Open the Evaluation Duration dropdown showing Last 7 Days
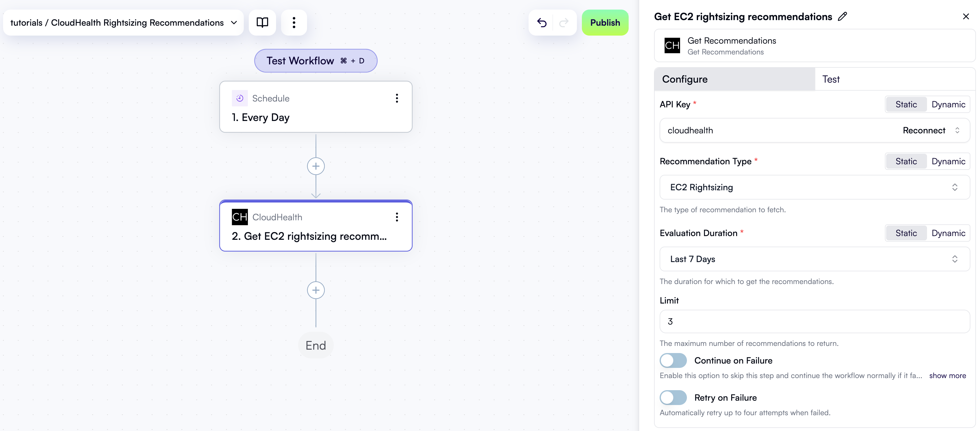The image size is (980, 431). 815,259
